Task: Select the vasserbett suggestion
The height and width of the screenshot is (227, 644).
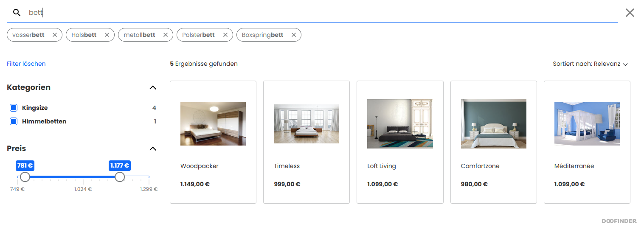Action: coord(28,35)
